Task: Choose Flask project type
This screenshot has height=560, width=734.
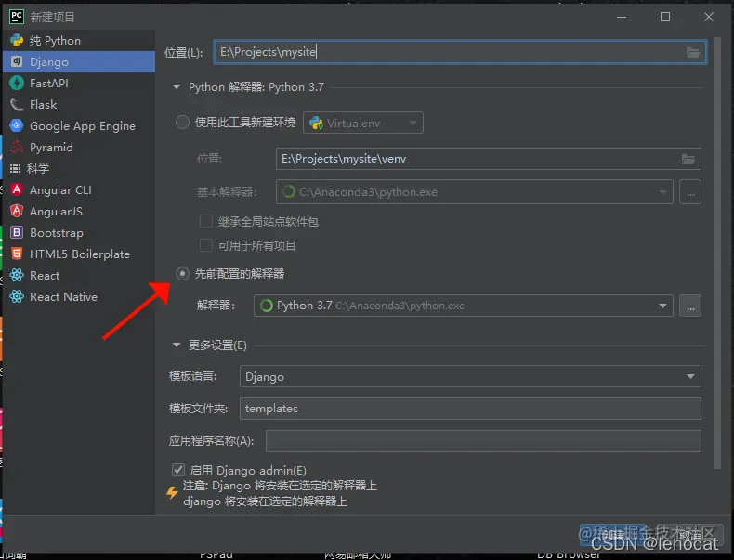Action: (79, 104)
